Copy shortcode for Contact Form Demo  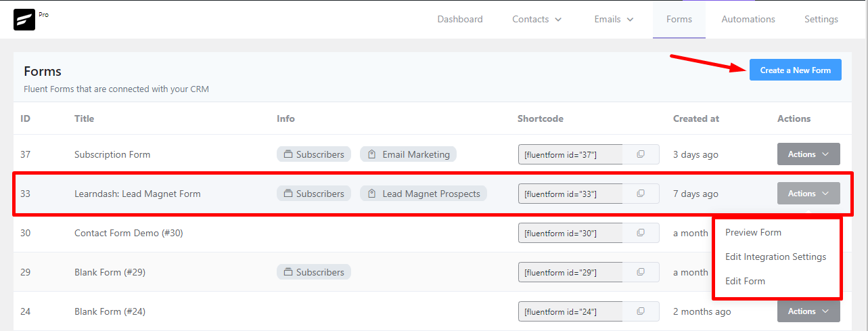coord(640,233)
